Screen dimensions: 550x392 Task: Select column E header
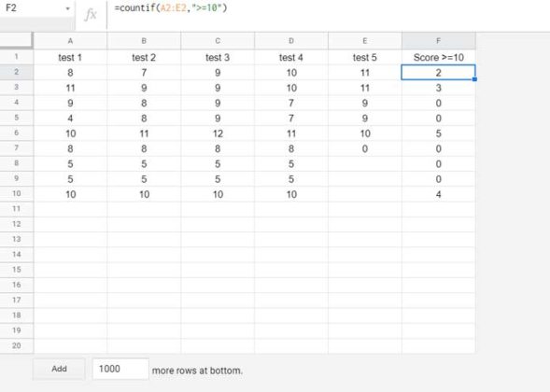coord(365,41)
